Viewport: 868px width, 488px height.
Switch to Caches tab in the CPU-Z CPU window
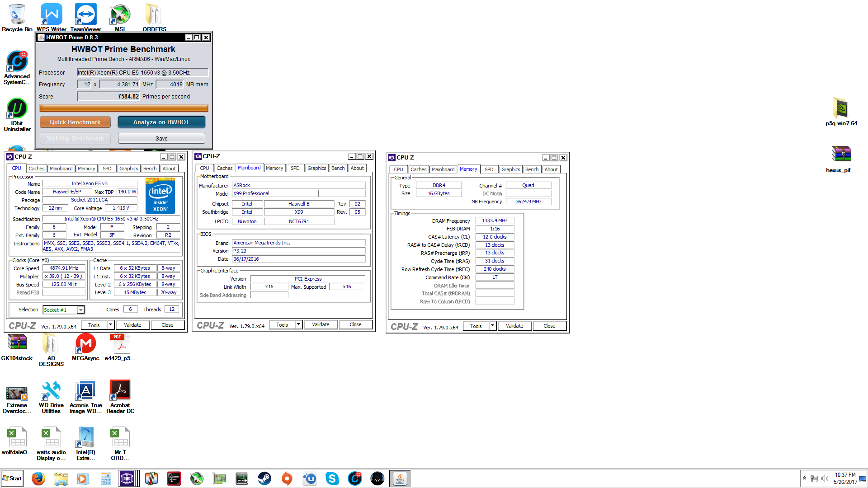pos(37,169)
